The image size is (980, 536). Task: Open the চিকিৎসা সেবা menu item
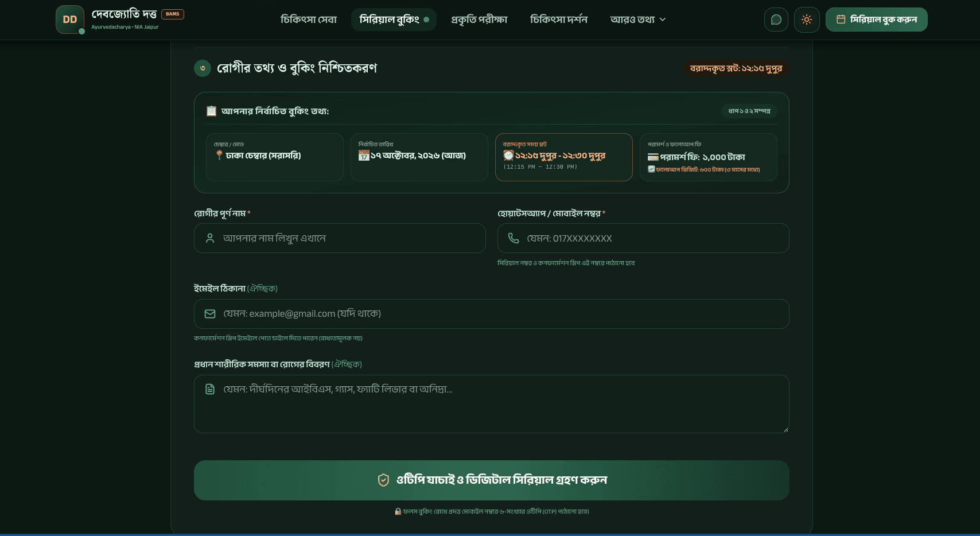click(x=309, y=20)
